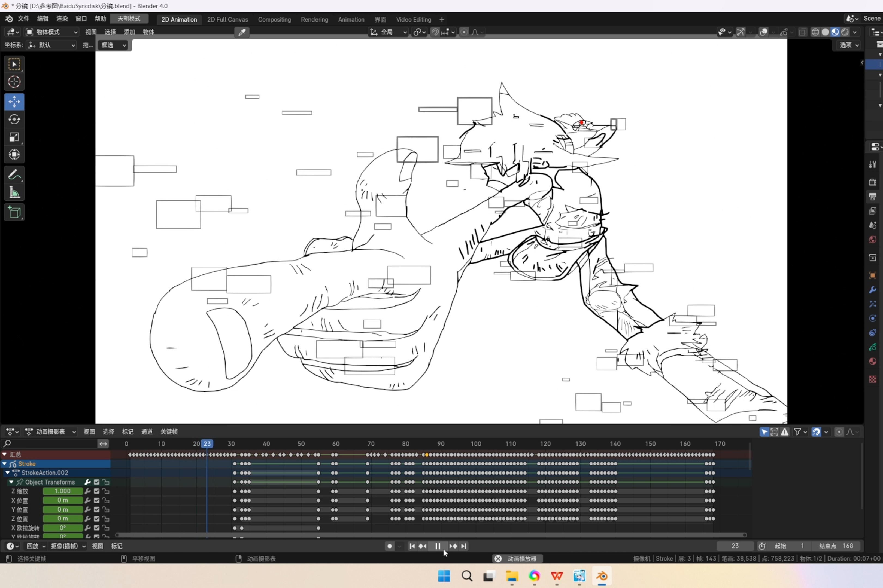Image resolution: width=883 pixels, height=588 pixels.
Task: Toggle lock on Y 位置 channel
Action: pyautogui.click(x=106, y=510)
